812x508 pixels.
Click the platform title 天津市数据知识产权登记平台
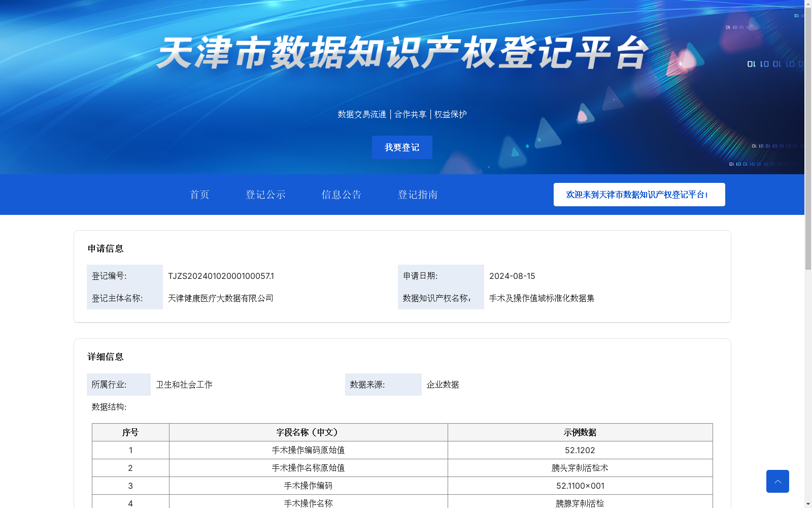tap(402, 53)
